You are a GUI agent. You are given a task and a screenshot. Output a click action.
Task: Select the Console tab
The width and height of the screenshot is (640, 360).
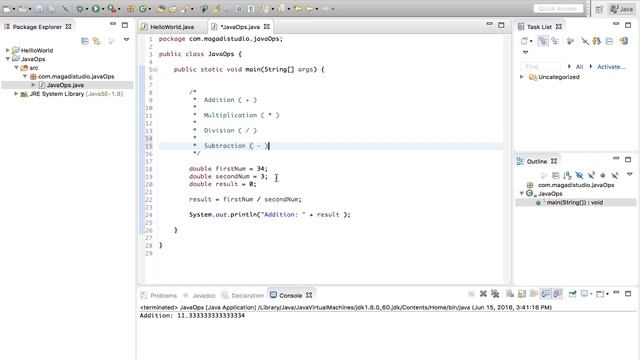pos(290,296)
